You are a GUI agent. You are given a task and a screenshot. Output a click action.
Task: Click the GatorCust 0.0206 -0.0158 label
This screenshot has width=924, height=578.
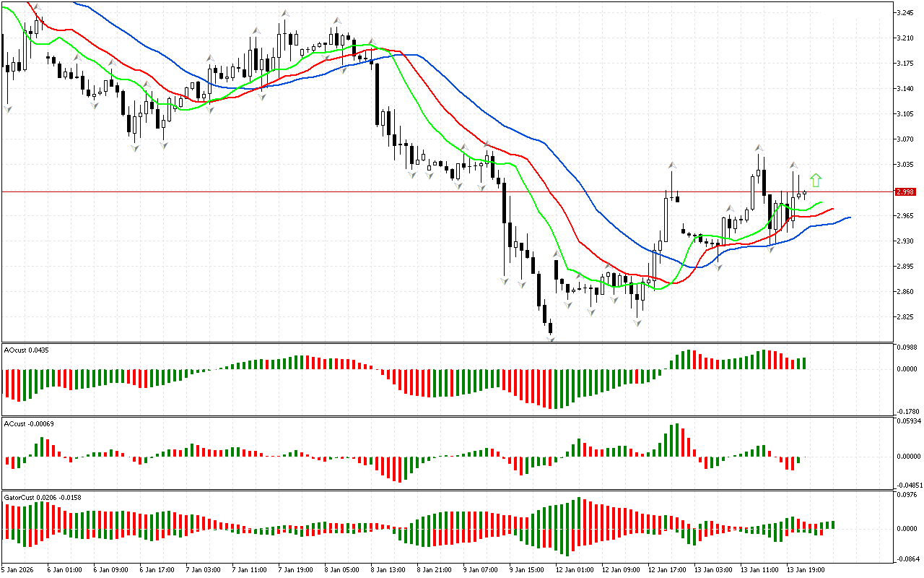point(43,497)
